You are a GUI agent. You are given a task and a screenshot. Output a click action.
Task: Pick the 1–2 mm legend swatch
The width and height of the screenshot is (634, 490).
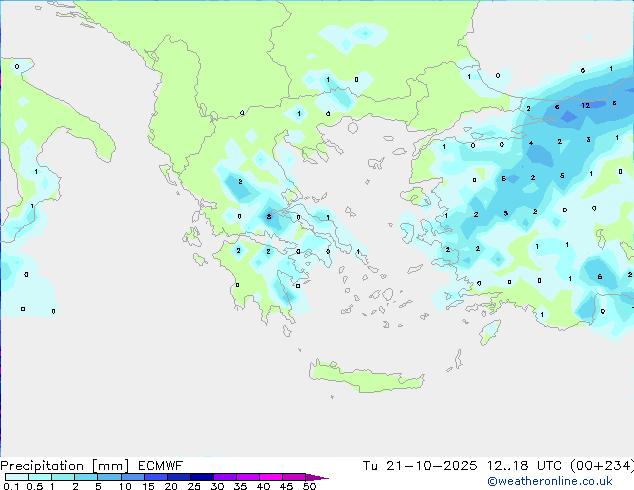63,477
